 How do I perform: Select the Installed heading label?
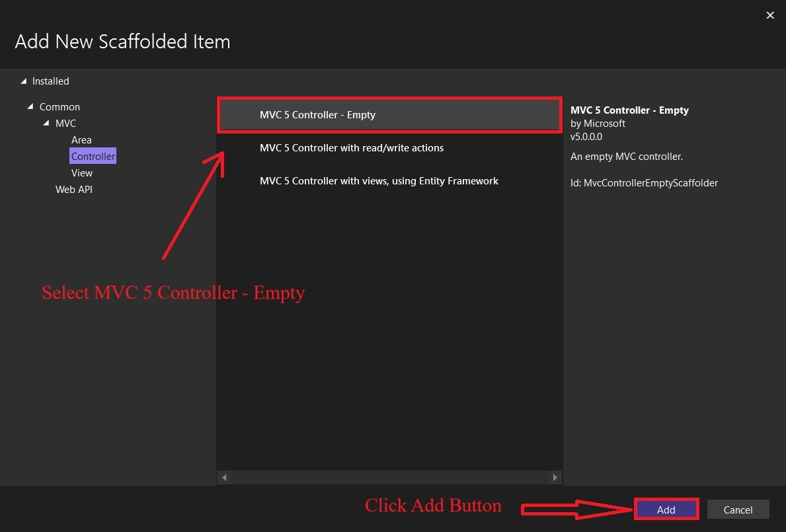point(51,81)
